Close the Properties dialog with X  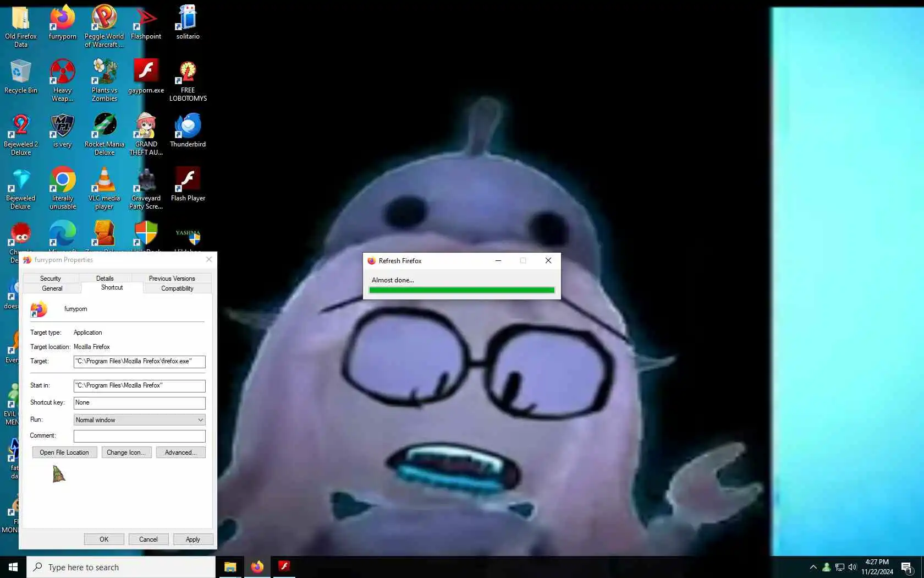[209, 260]
